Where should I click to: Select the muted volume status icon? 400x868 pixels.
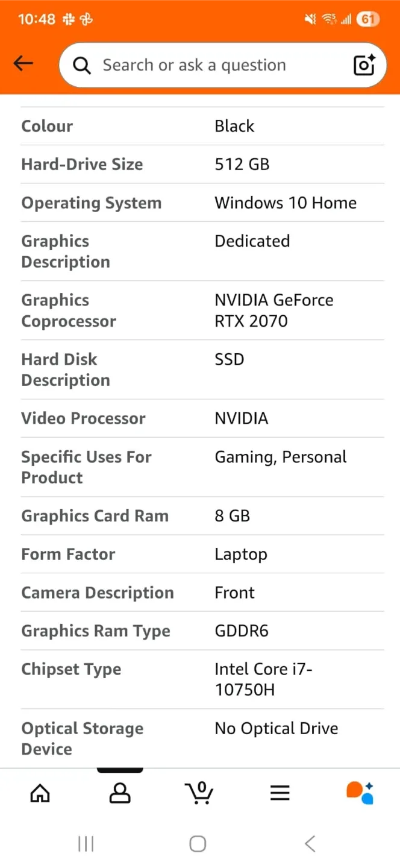point(309,19)
